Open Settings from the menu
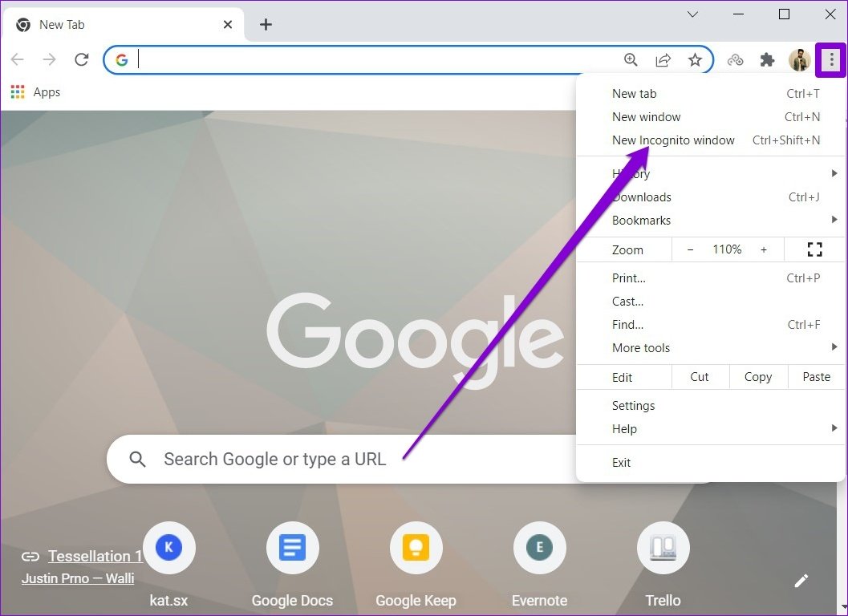848x616 pixels. [x=711, y=406]
